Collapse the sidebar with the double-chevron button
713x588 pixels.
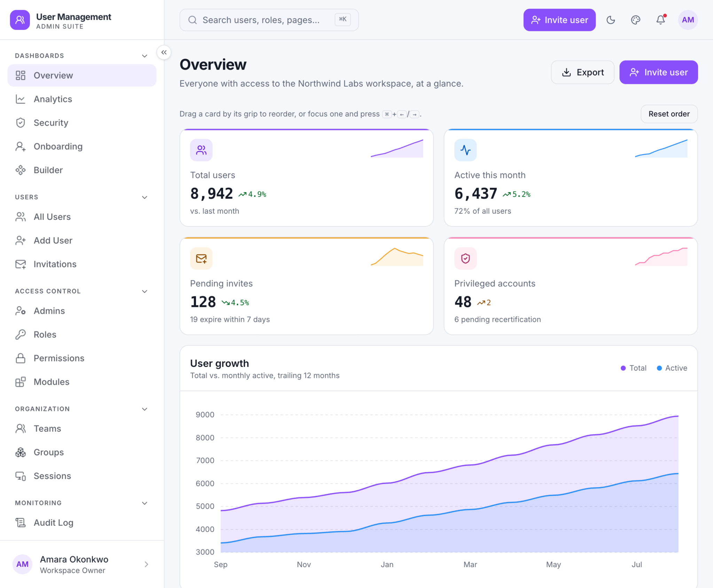(x=164, y=53)
